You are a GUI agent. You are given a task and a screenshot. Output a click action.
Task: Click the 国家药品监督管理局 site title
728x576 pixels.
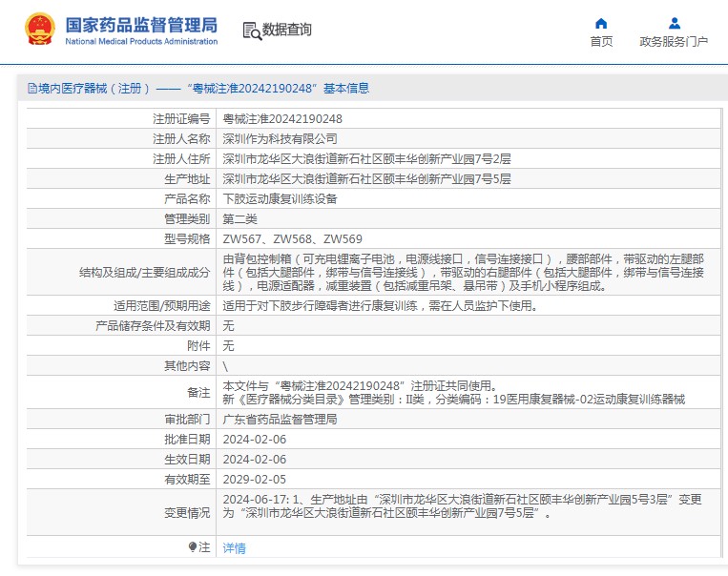pos(141,25)
